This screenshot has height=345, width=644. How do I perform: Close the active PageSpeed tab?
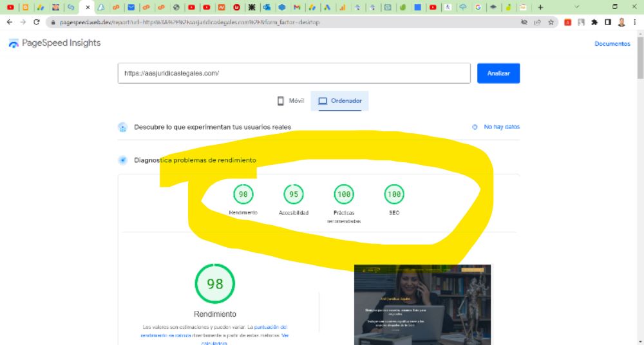click(88, 7)
